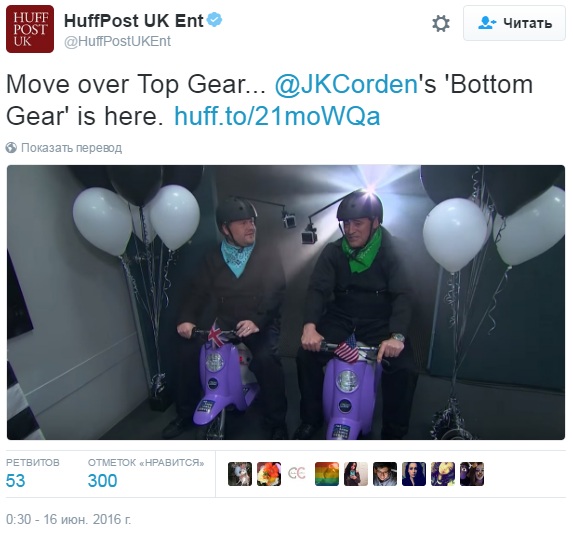573x539 pixels.
Task: Open the huff.to/21moWQa link
Action: point(277,116)
